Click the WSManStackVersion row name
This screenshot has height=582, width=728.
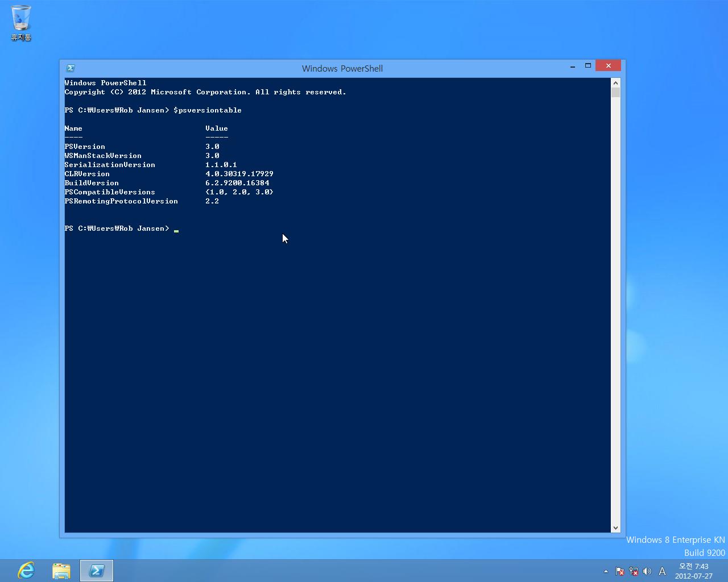tap(103, 156)
